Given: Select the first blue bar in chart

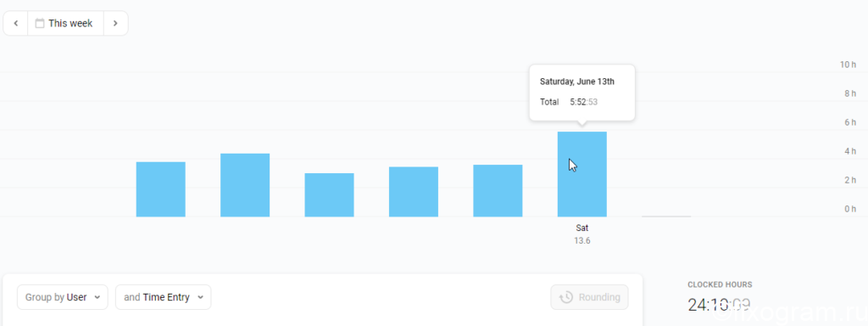Looking at the screenshot, I should click(160, 189).
